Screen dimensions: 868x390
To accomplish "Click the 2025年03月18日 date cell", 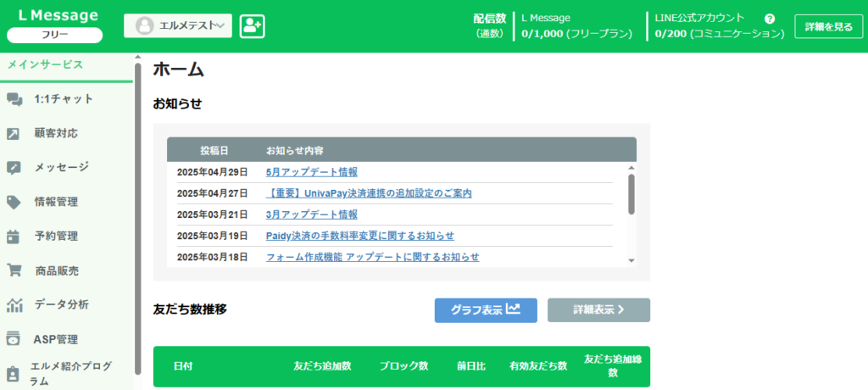I will [213, 257].
